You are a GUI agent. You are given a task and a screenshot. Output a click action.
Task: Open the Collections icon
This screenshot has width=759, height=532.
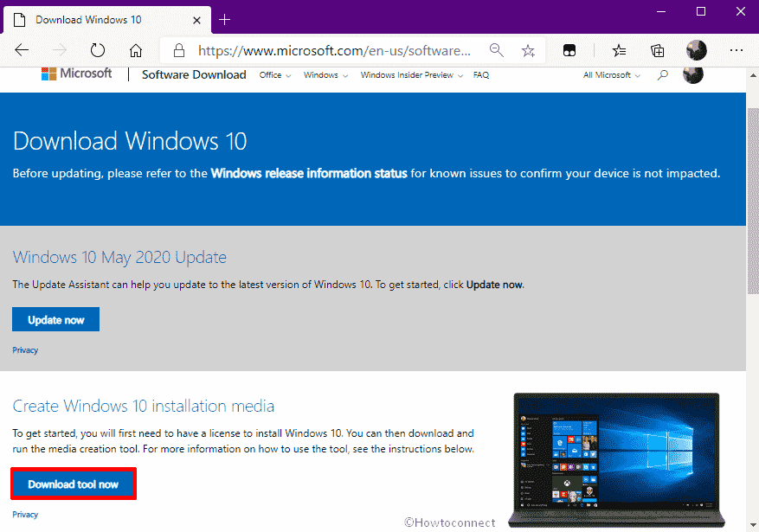pos(658,50)
